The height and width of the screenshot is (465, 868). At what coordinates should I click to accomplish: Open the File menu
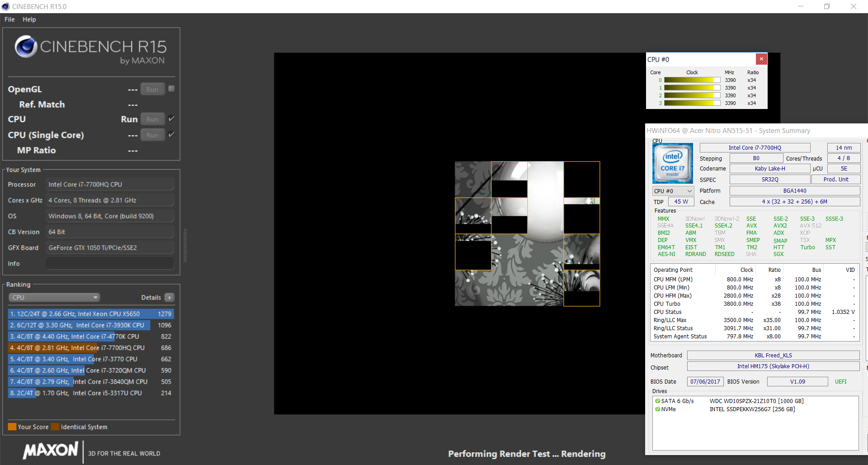pyautogui.click(x=9, y=19)
